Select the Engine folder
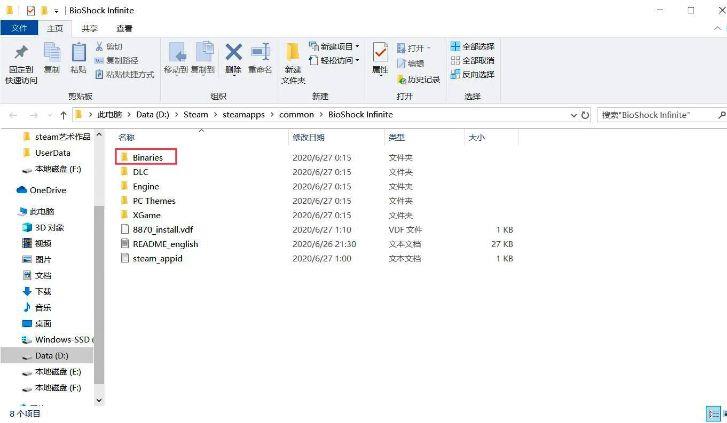The image size is (727, 423). click(140, 186)
